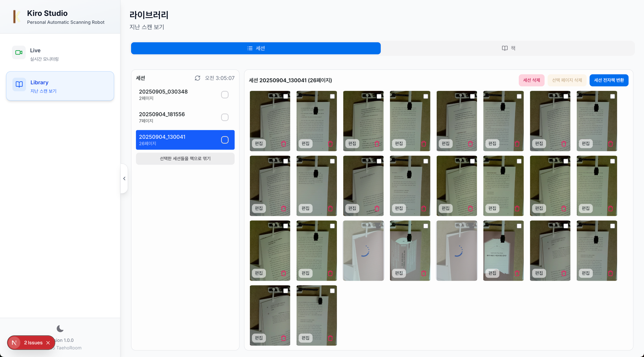Open the Next.js N dev tools icon
This screenshot has height=357, width=644.
tap(14, 343)
